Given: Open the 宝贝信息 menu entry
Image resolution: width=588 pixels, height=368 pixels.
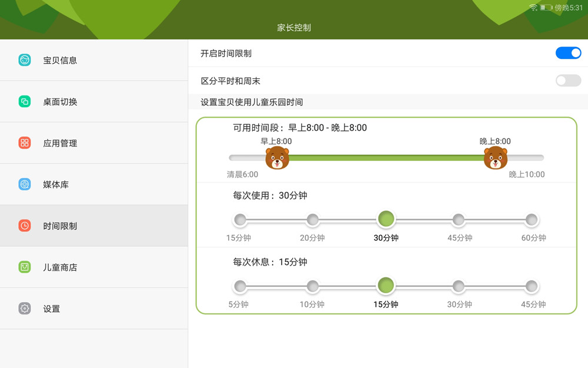Looking at the screenshot, I should pyautogui.click(x=60, y=60).
